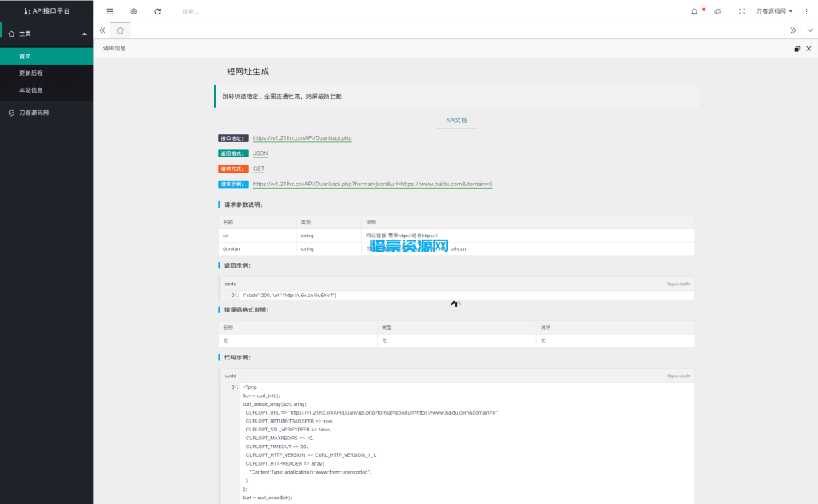The width and height of the screenshot is (818, 504).
Task: Click the 接口地址 api.php URL link
Action: [x=302, y=138]
